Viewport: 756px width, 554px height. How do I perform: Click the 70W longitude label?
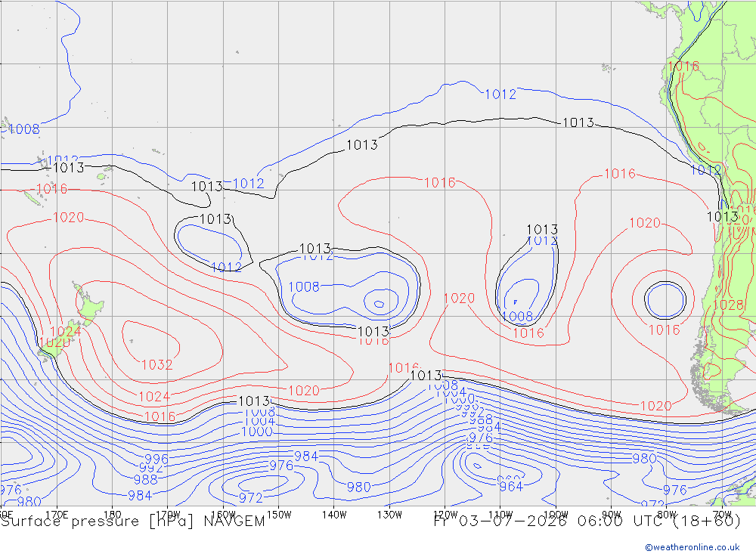722,515
